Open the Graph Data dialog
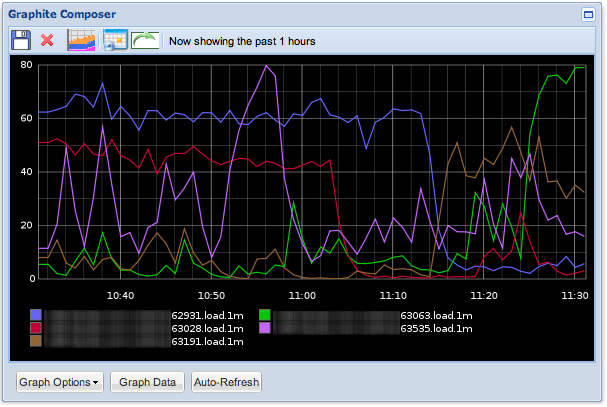This screenshot has height=407, width=607. (x=148, y=382)
